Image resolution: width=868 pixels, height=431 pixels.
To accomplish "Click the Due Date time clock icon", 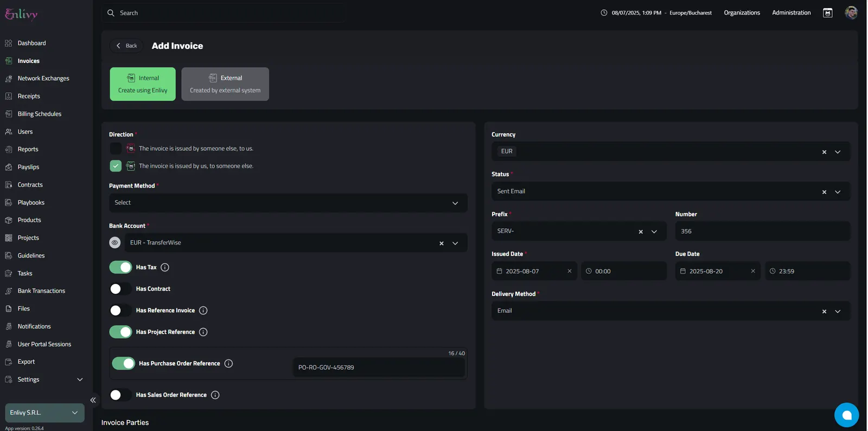I will click(x=773, y=271).
